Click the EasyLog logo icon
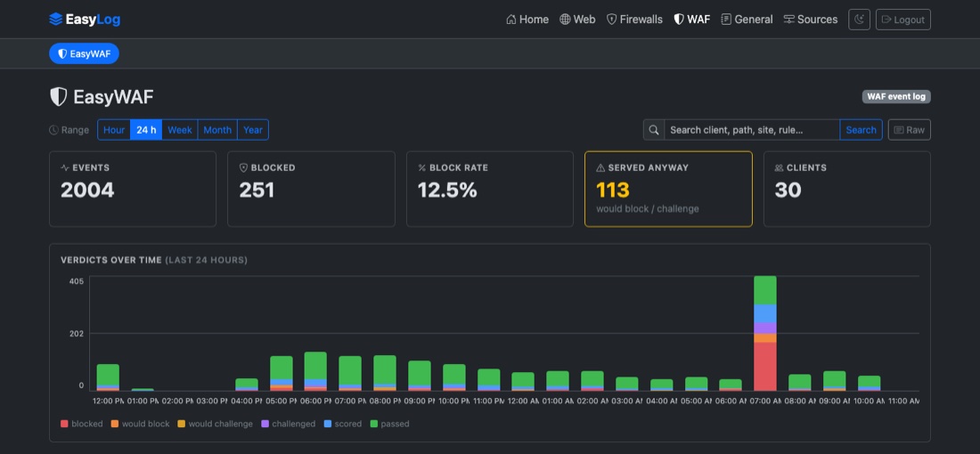Viewport: 980px width, 454px height. click(x=55, y=20)
